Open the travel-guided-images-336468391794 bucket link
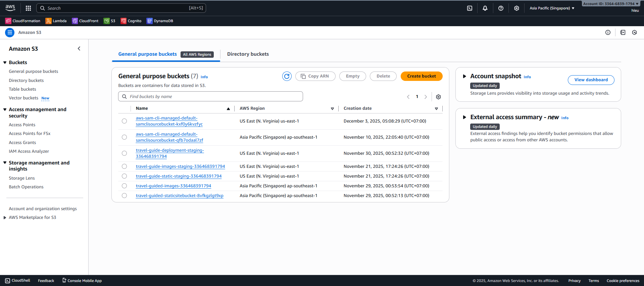Image resolution: width=644 pixels, height=286 pixels. click(x=173, y=186)
